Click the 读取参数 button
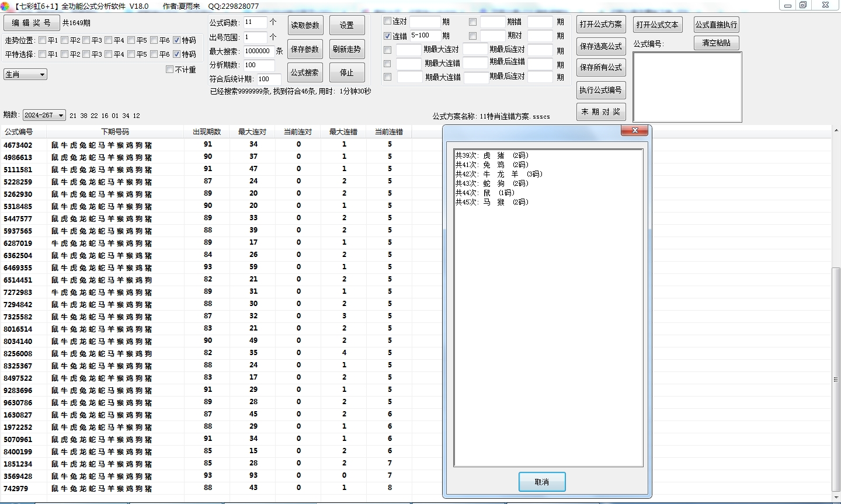841x504 pixels. tap(305, 25)
